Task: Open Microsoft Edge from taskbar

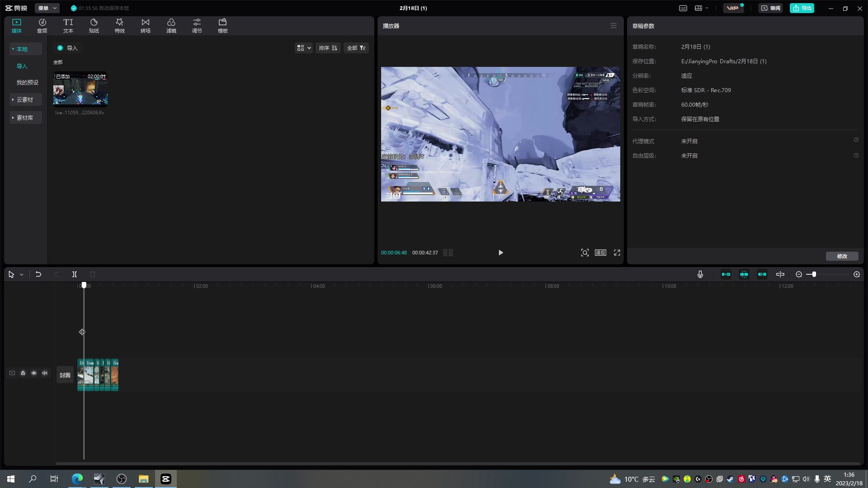Action: [77, 479]
